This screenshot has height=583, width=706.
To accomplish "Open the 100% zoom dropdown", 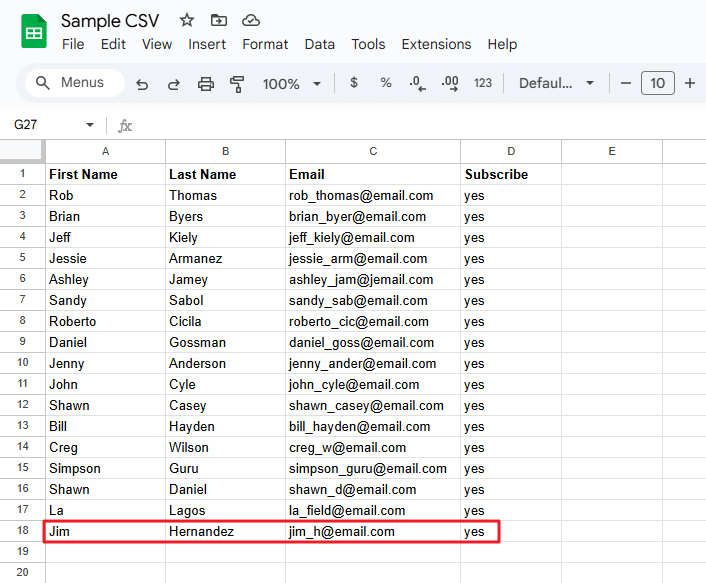I will click(x=290, y=84).
